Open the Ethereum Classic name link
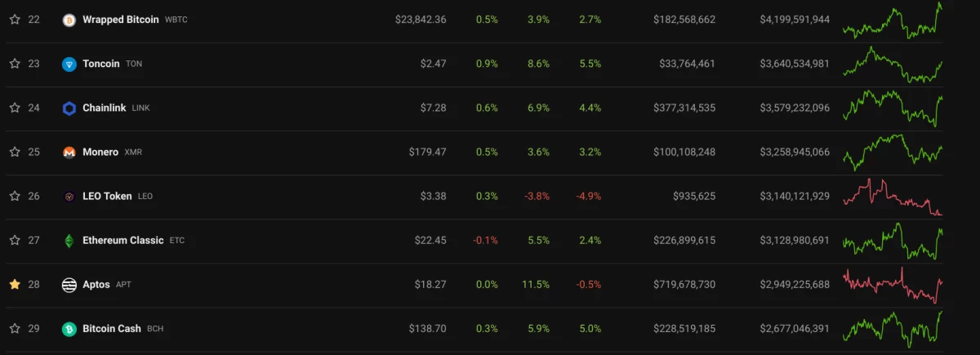Screen dimensions: 980x355 pyautogui.click(x=123, y=241)
